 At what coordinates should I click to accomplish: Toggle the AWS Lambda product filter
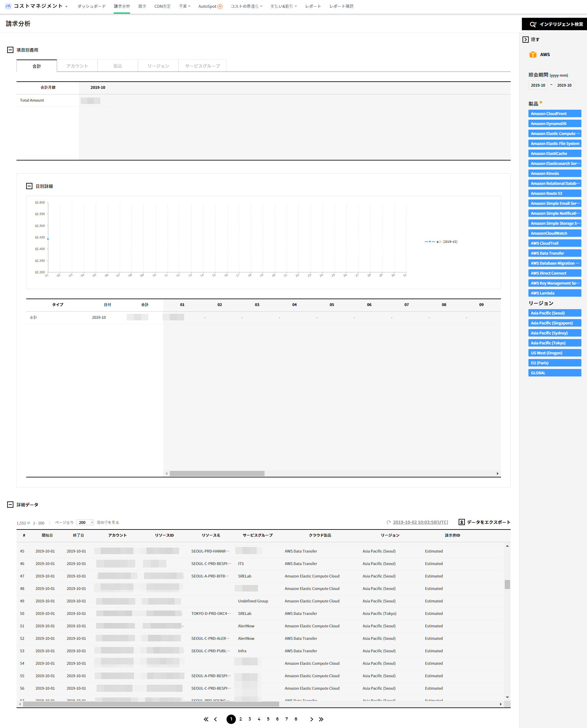coord(554,293)
